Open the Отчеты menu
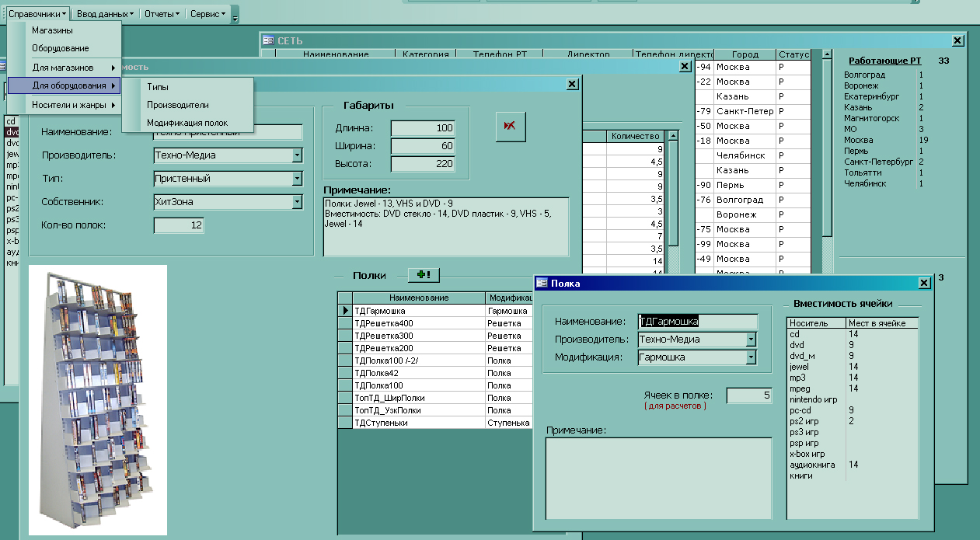The image size is (980, 540). click(162, 14)
